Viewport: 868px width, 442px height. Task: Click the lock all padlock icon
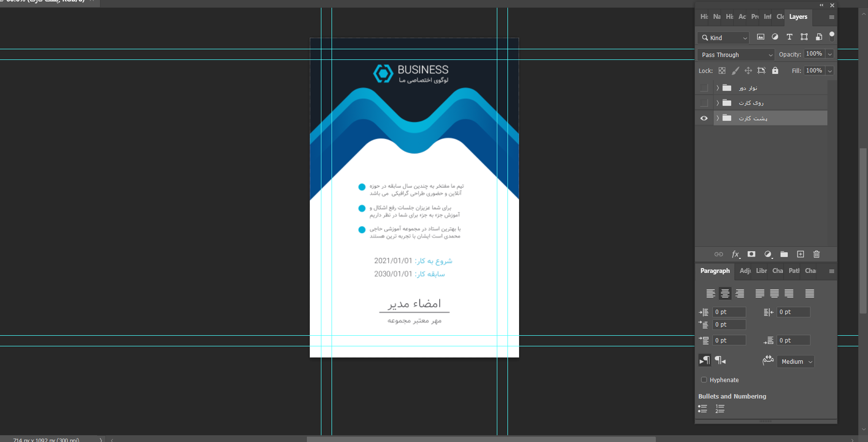click(x=775, y=71)
